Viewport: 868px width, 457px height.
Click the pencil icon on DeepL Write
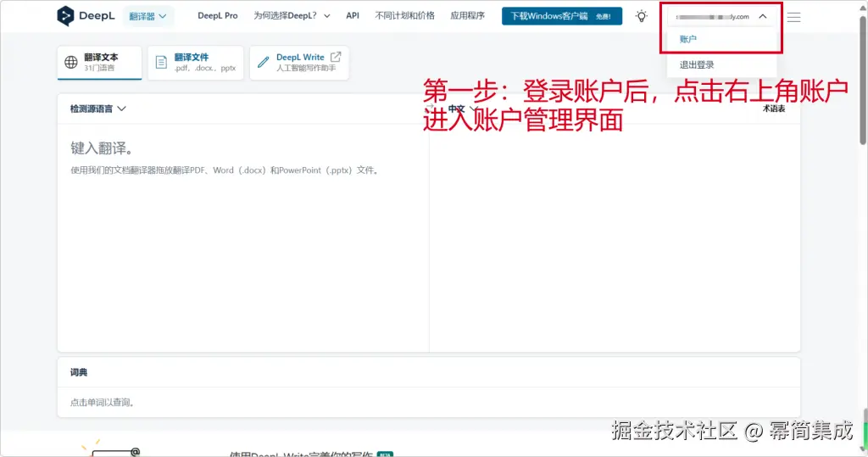pyautogui.click(x=264, y=62)
